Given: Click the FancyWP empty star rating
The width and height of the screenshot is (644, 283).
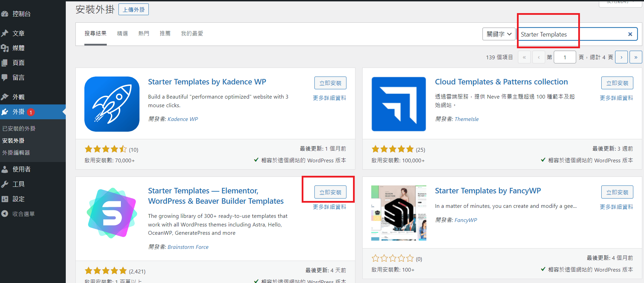Looking at the screenshot, I should [x=393, y=259].
